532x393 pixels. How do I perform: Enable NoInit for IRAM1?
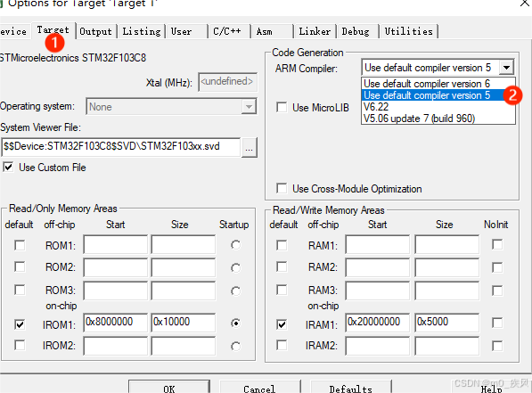[497, 323]
